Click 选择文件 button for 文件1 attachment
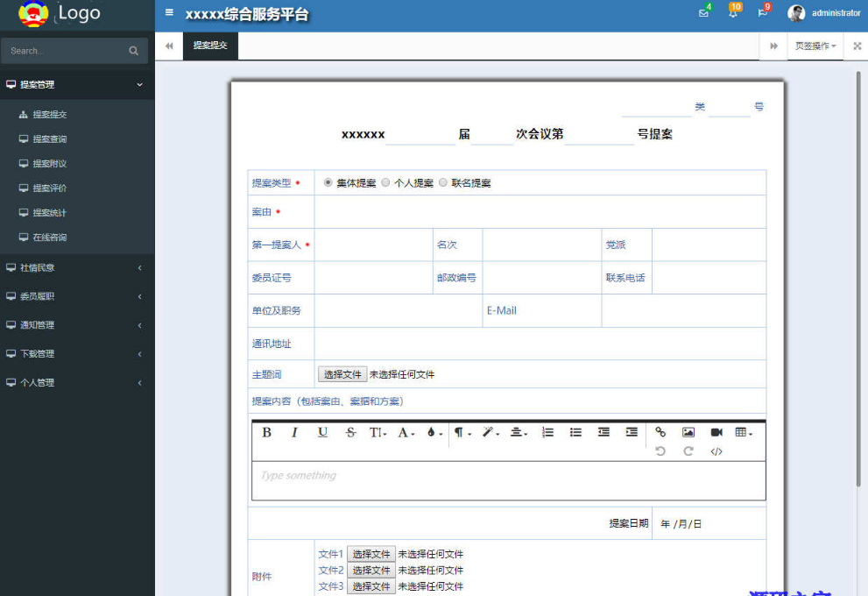This screenshot has height=596, width=868. [371, 554]
